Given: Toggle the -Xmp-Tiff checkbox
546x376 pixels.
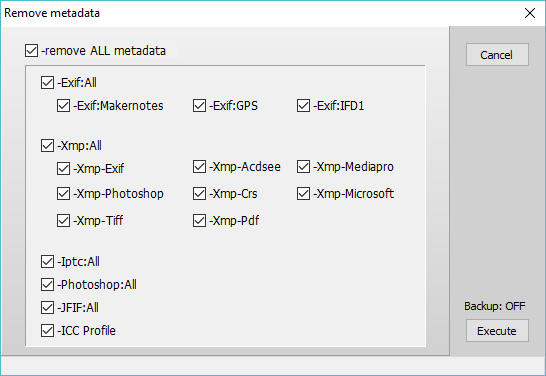Looking at the screenshot, I should [x=63, y=220].
